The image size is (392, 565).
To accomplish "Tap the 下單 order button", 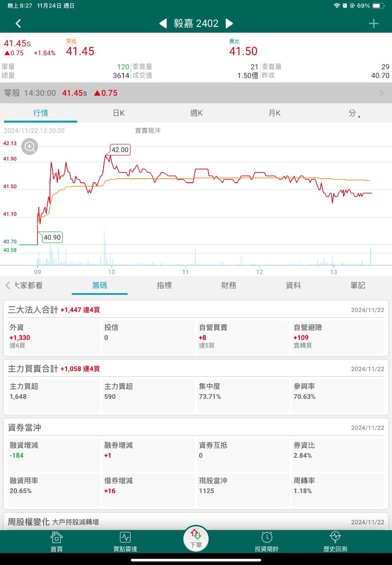I will [196, 539].
